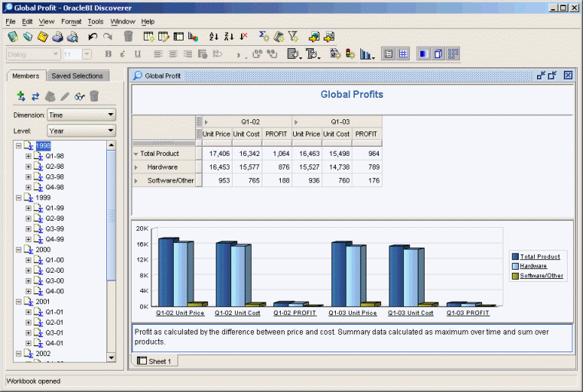Image resolution: width=583 pixels, height=392 pixels.
Task: Save the workbook with the yellow disk icon
Action: [x=43, y=37]
